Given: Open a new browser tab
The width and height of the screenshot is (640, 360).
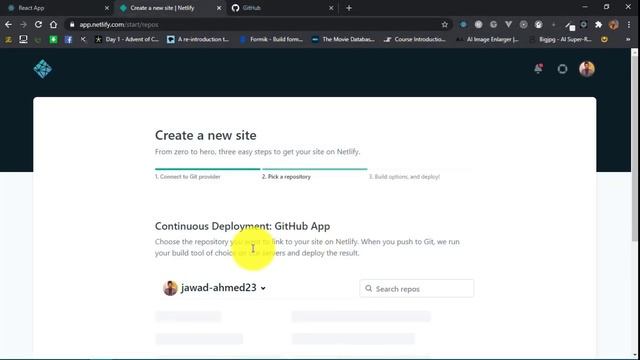Looking at the screenshot, I should pos(349,8).
